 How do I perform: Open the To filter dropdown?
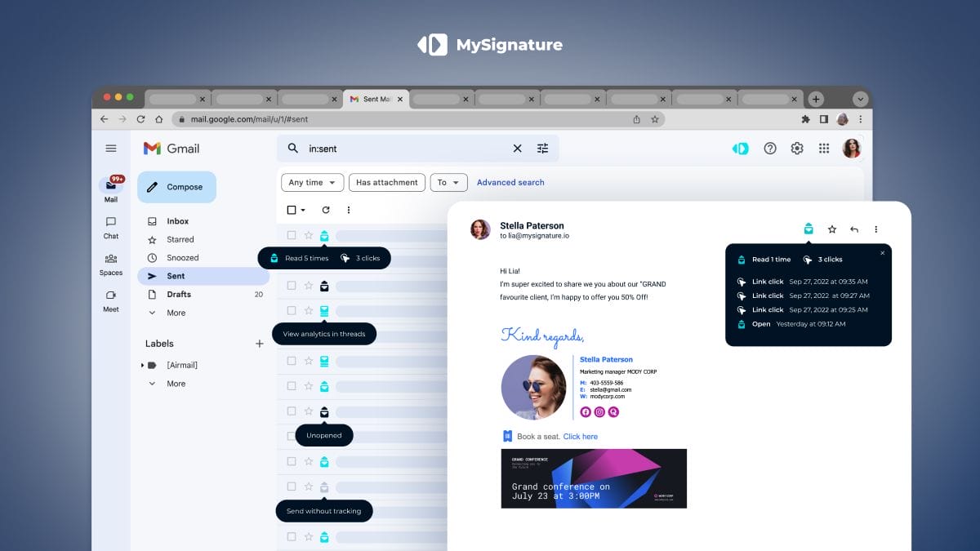(448, 183)
